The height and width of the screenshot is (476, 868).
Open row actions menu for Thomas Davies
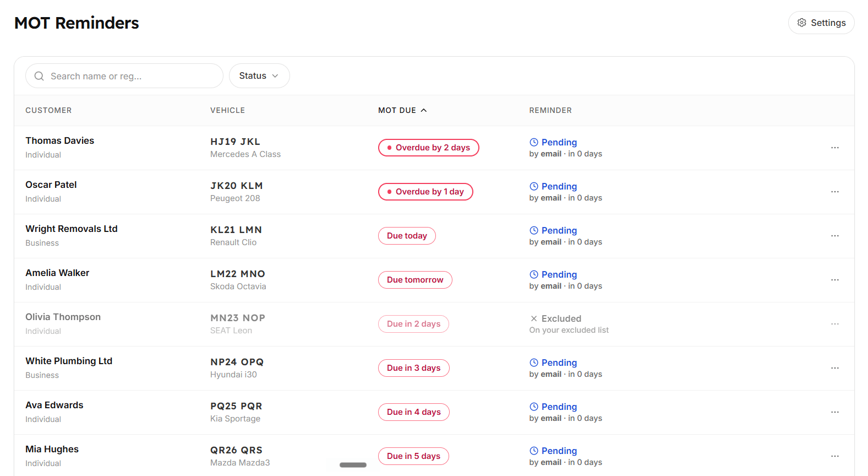click(835, 148)
